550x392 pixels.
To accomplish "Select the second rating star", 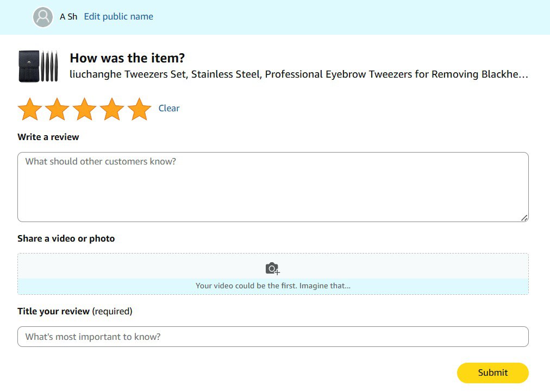I will click(57, 109).
